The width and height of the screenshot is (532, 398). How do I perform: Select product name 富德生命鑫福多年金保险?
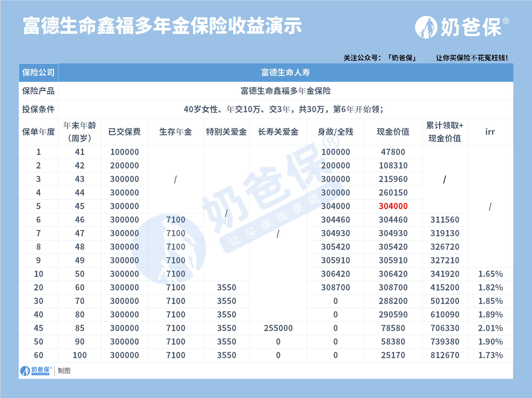(x=286, y=91)
